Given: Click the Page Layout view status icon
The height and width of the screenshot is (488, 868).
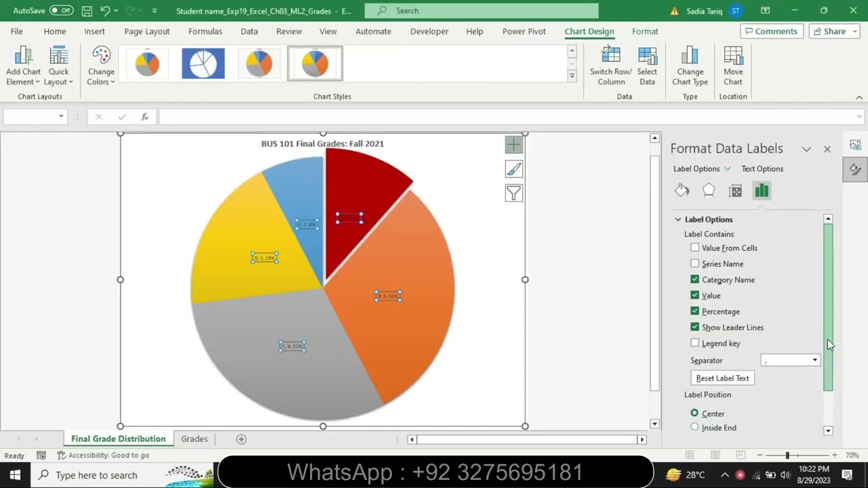Looking at the screenshot, I should point(715,455).
